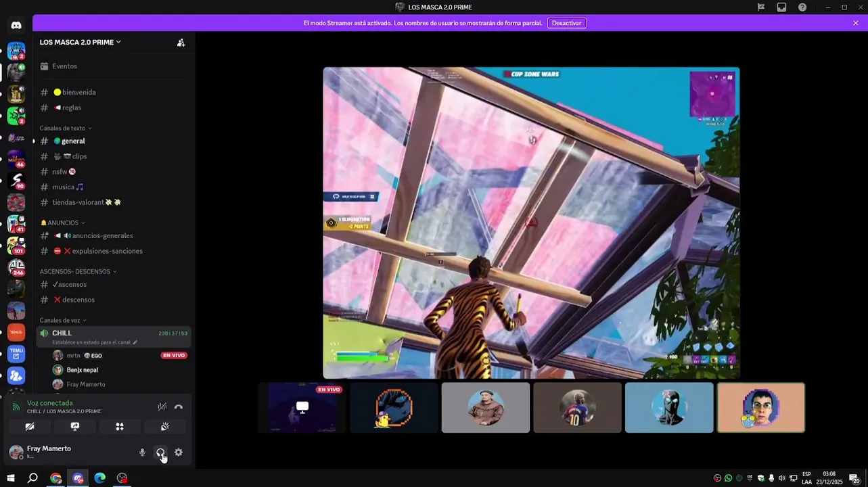Open the descensos channel

113,300
